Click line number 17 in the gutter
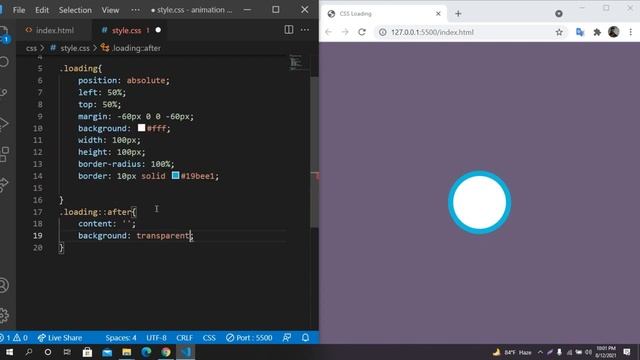 (x=38, y=212)
